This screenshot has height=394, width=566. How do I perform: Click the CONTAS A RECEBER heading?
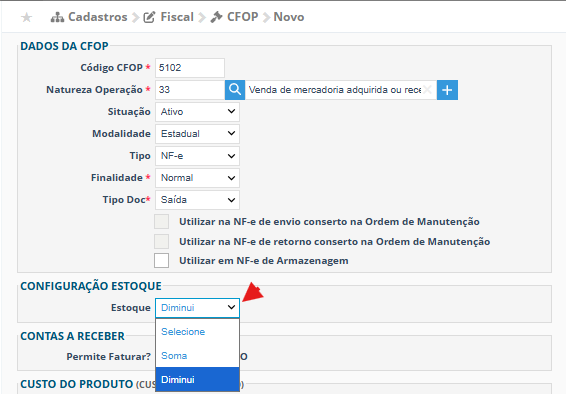click(x=72, y=336)
